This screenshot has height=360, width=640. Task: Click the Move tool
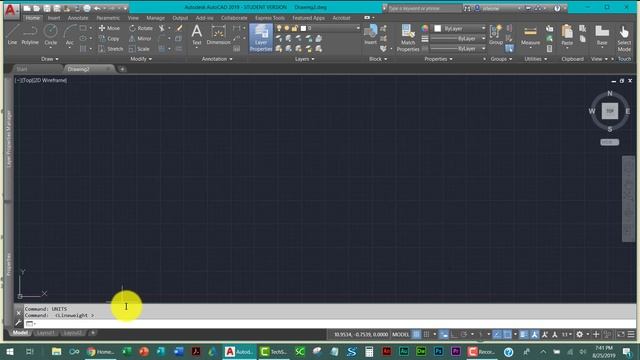(109, 28)
